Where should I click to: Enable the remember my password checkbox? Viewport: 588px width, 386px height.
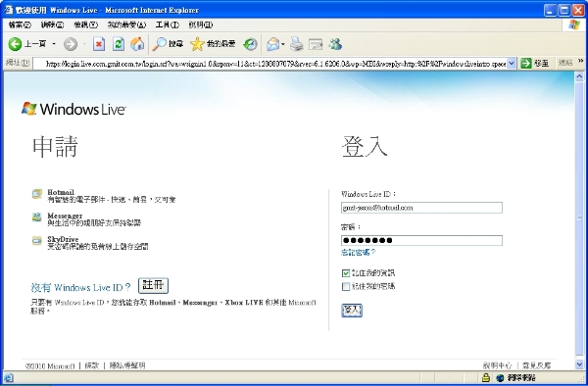coord(346,287)
